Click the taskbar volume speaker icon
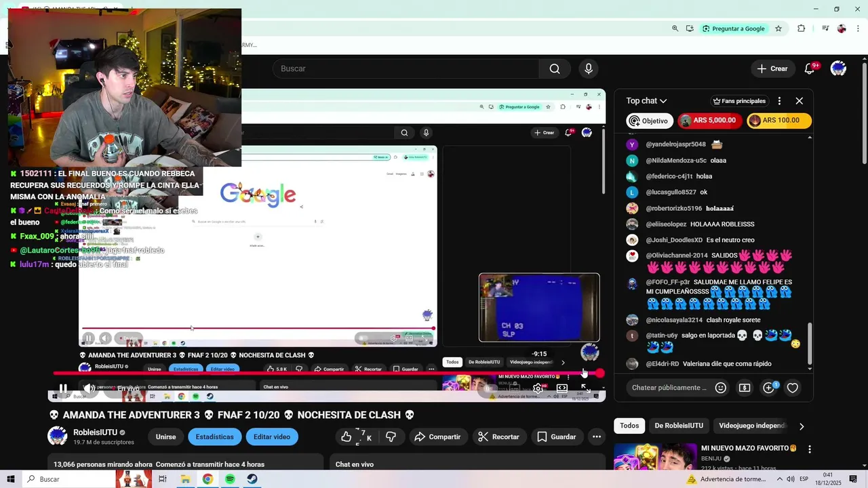868x488 pixels. click(790, 479)
